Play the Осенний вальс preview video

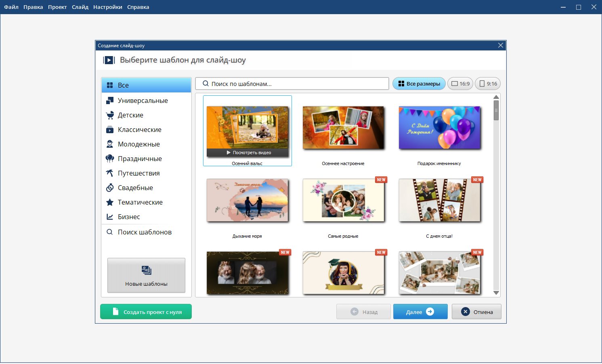[248, 153]
